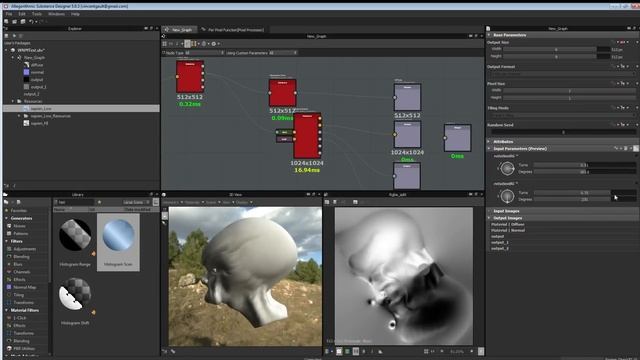640x360 pixels.
Task: Open the Favorites library category
Action: [19, 211]
